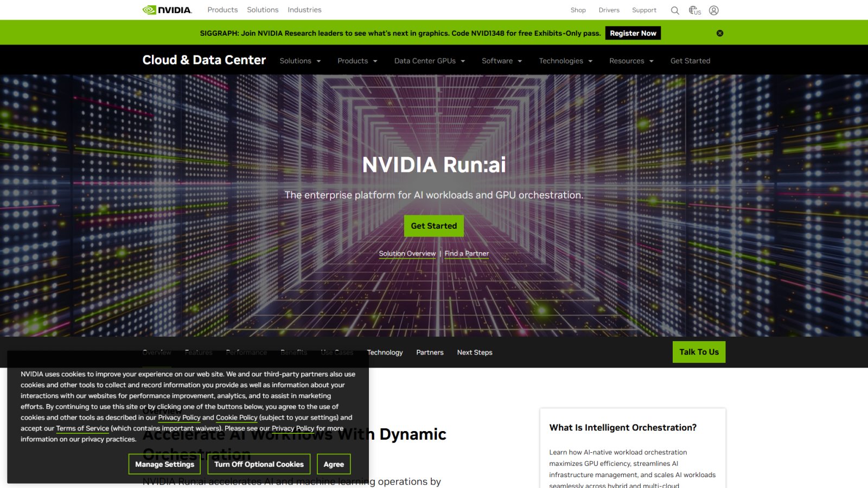Click What Is Intelligent Orchestration? card title

click(623, 428)
